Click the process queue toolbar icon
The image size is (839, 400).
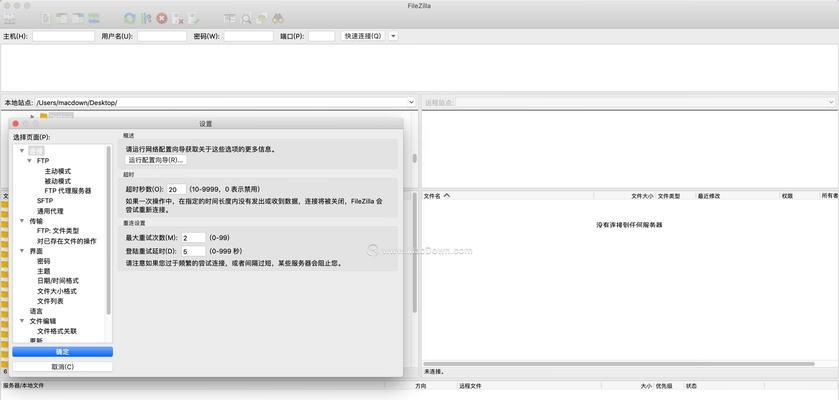point(146,18)
